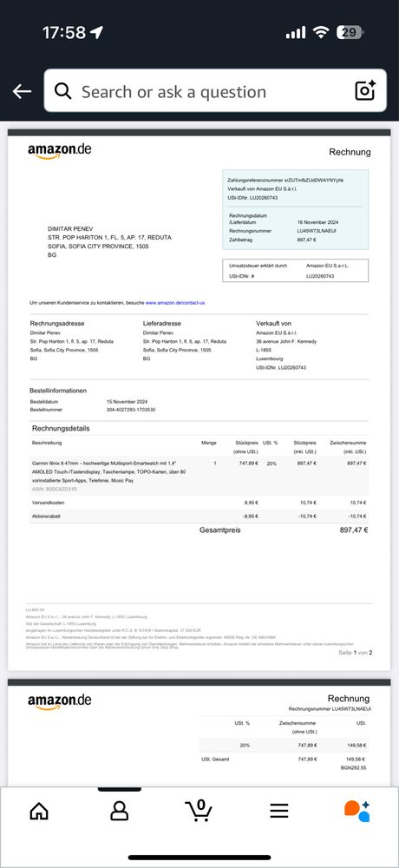Open the account profile tab
This screenshot has width=399, height=868.
119,811
